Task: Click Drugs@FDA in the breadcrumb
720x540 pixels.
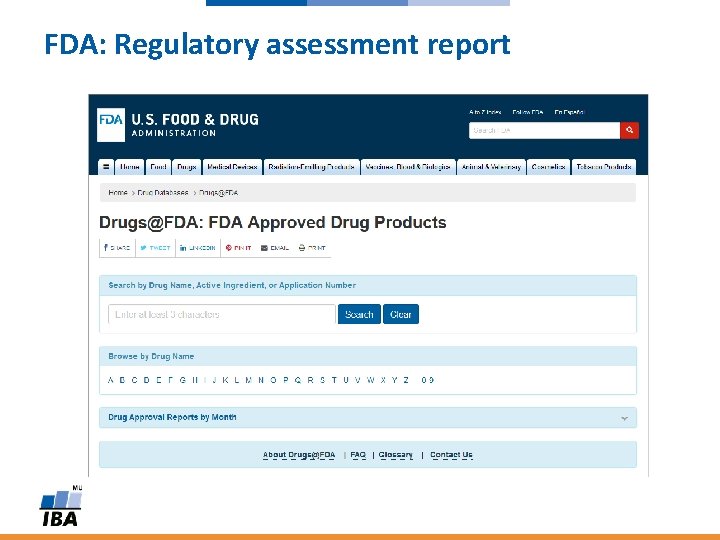Action: [219, 193]
